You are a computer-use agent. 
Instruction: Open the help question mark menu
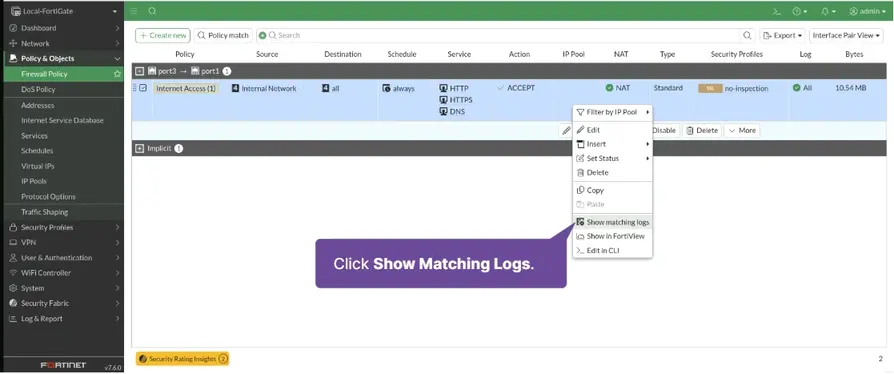coord(799,11)
